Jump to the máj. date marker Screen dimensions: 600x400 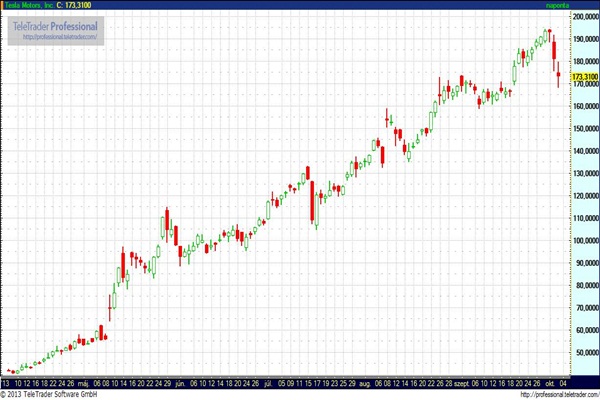click(x=86, y=382)
